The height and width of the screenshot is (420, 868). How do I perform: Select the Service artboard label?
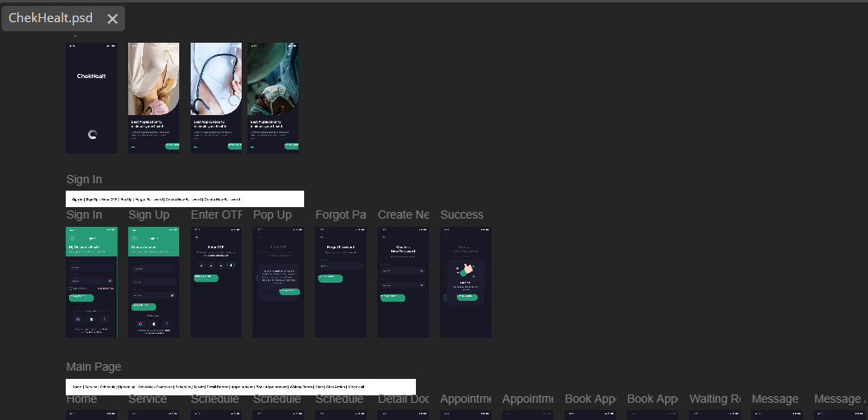(x=148, y=399)
